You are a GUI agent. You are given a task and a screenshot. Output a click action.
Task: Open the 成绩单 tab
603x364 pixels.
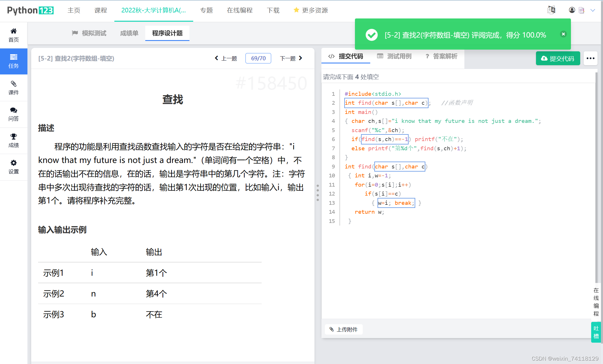pos(129,33)
